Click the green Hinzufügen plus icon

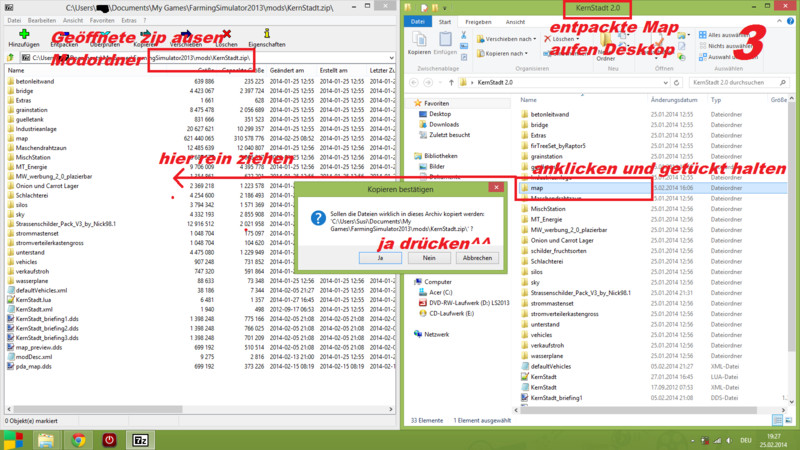point(23,33)
